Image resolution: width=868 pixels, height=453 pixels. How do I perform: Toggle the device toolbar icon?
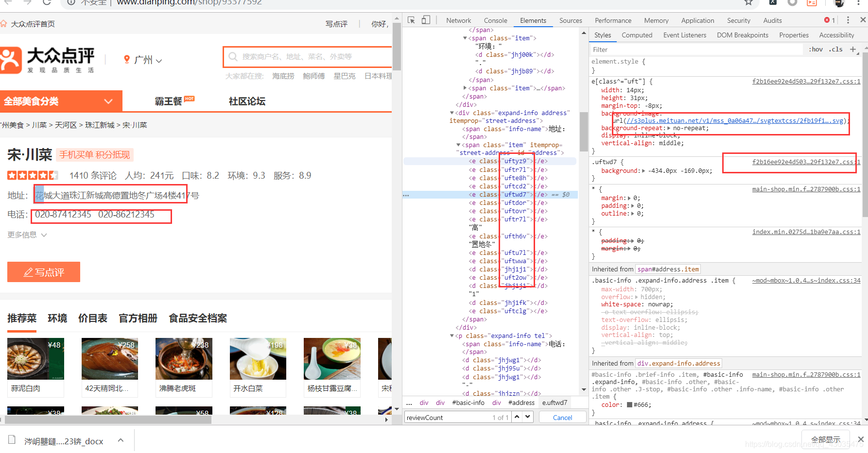pos(426,20)
